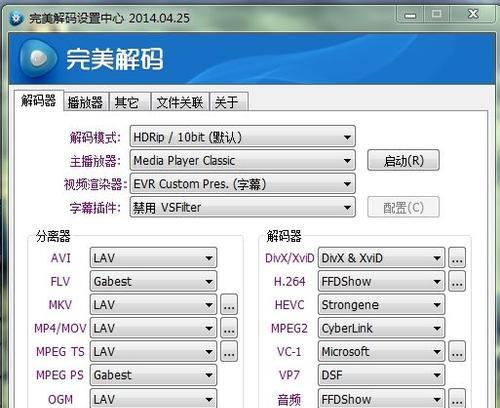500x408 pixels.
Task: Open H.264 decoder settings ellipsis button
Action: [457, 281]
